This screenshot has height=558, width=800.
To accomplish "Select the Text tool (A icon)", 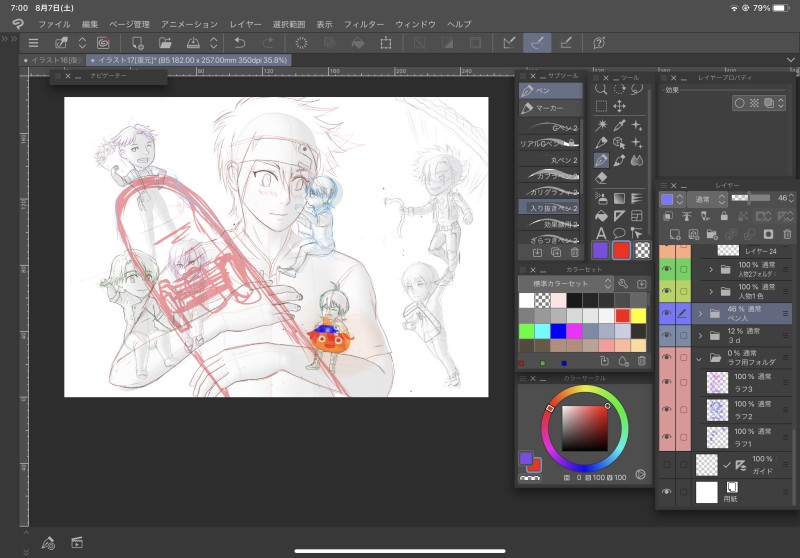I will click(x=601, y=232).
